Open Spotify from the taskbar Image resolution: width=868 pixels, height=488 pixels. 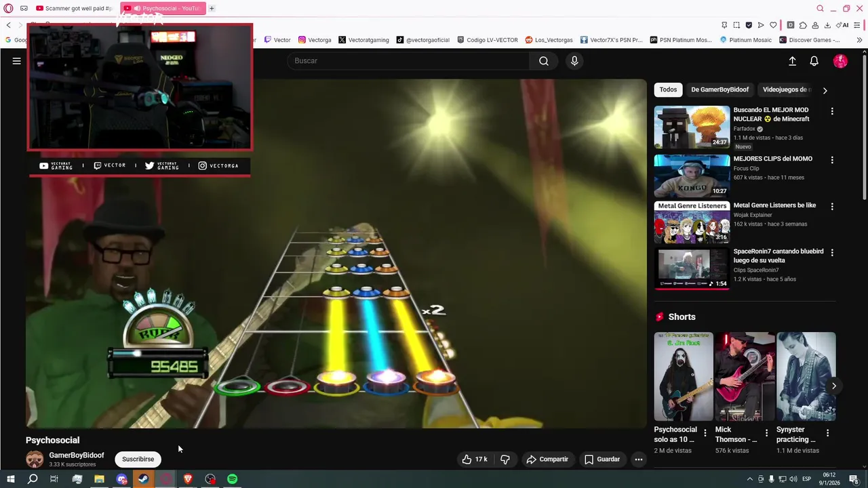[x=233, y=479]
